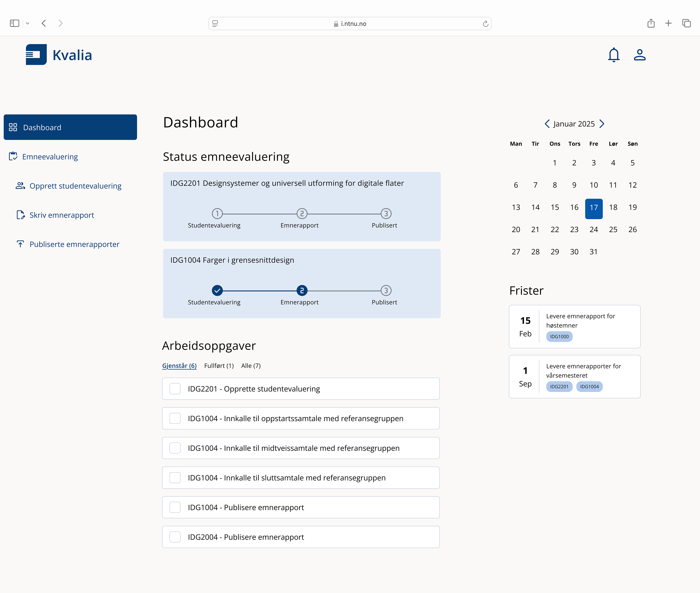Switch to the Fullført (1) tab
Image resolution: width=700 pixels, height=593 pixels.
point(219,366)
